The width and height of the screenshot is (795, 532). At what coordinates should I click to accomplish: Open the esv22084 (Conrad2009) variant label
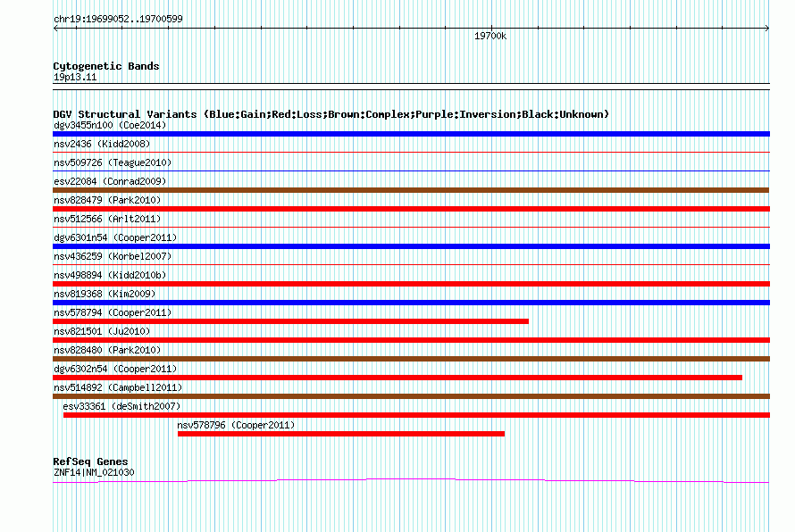pos(110,181)
